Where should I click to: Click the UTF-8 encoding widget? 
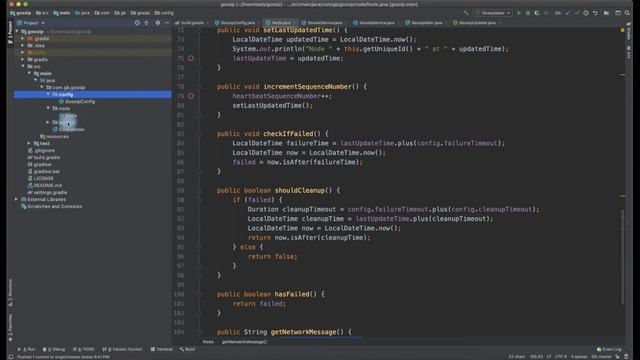tap(561, 357)
